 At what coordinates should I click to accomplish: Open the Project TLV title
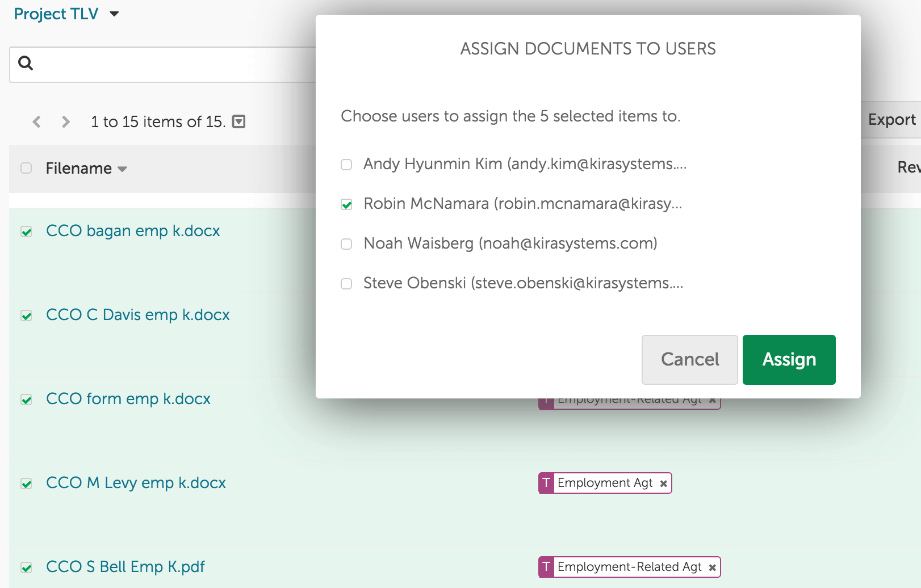click(56, 14)
